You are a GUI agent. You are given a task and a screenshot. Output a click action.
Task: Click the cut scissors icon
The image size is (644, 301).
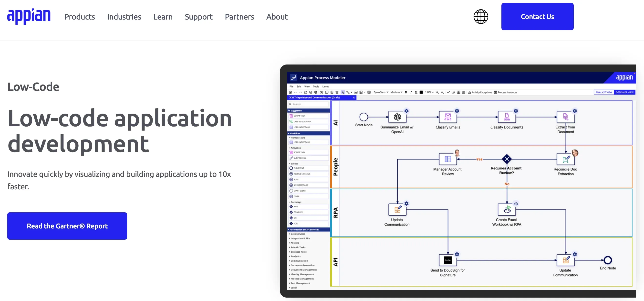coord(322,92)
